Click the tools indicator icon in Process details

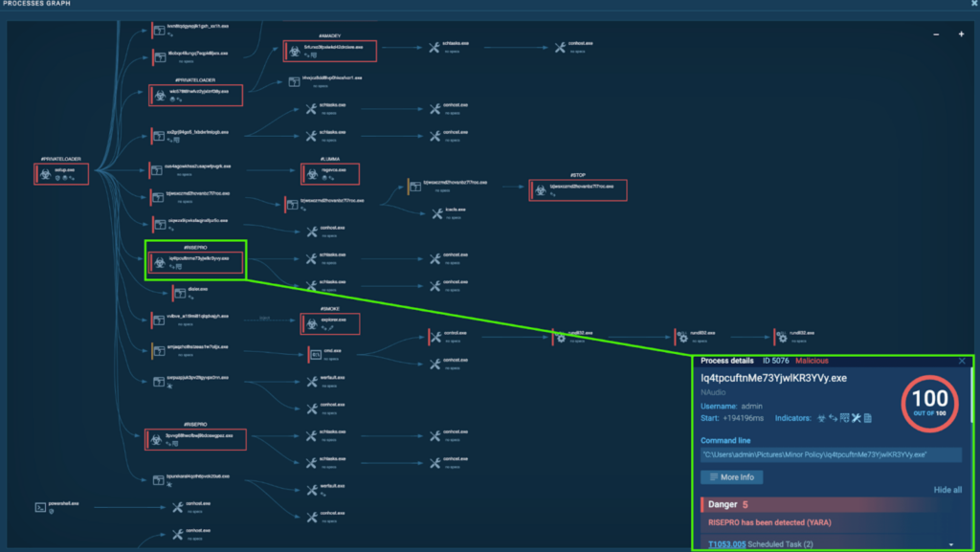(858, 418)
